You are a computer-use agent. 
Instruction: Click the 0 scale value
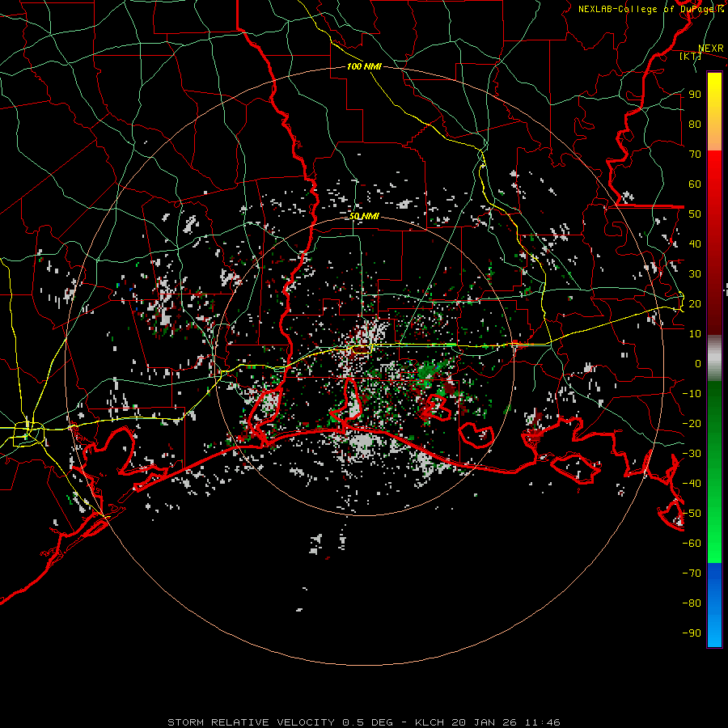point(698,363)
